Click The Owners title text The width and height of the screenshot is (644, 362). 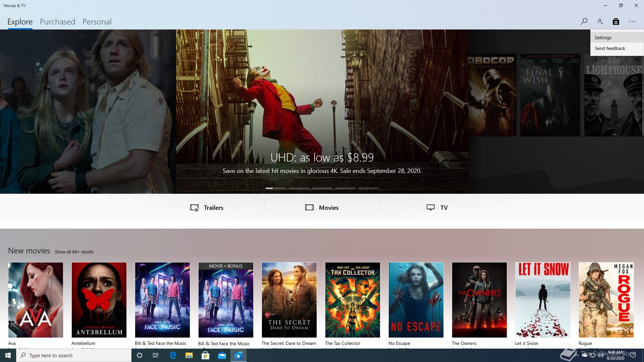coord(464,343)
